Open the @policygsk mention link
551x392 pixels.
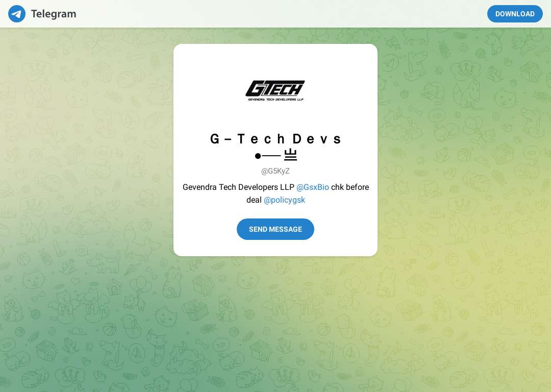(x=284, y=200)
